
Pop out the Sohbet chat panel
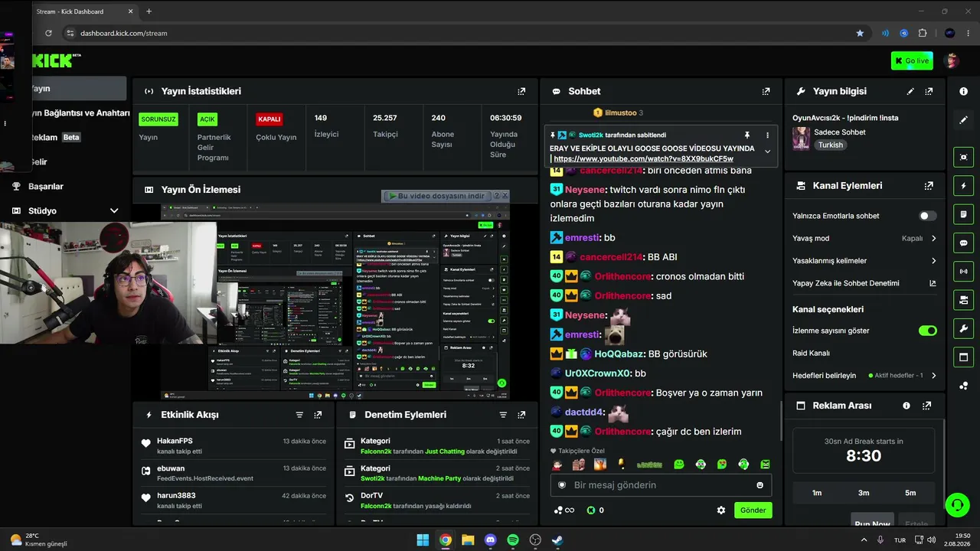[x=766, y=91]
